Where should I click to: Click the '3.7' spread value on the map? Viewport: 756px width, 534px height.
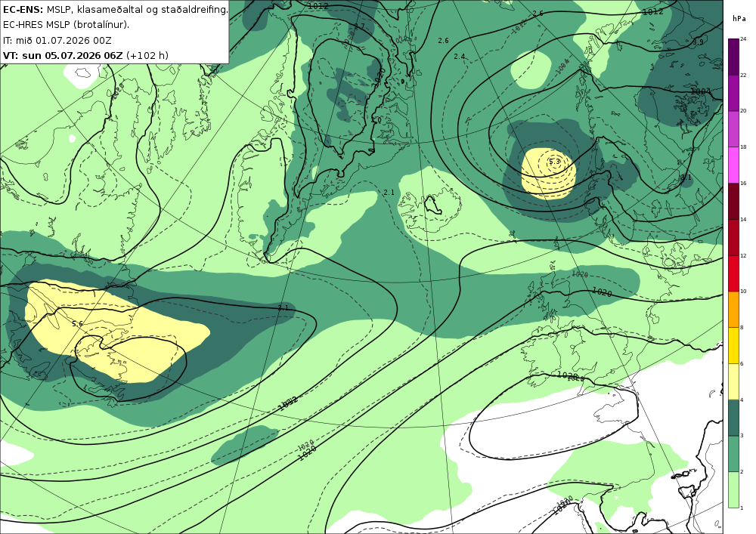tap(359, 26)
